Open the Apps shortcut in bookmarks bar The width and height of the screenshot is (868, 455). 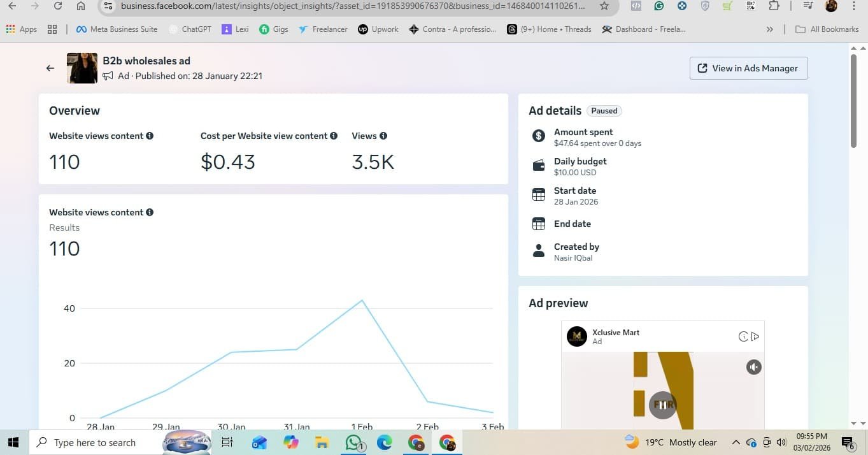coord(21,29)
